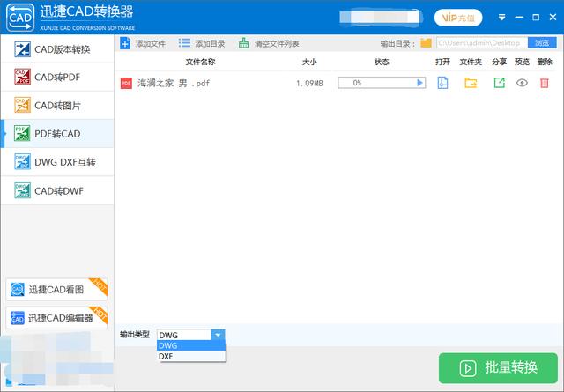Click the VIP充值 button
This screenshot has width=564, height=392.
pos(458,18)
